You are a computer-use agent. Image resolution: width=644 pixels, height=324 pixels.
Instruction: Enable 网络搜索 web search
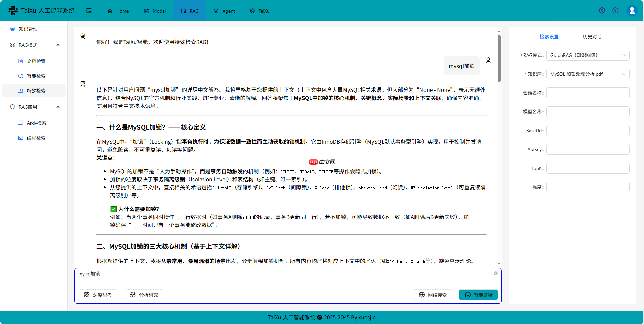[432, 295]
